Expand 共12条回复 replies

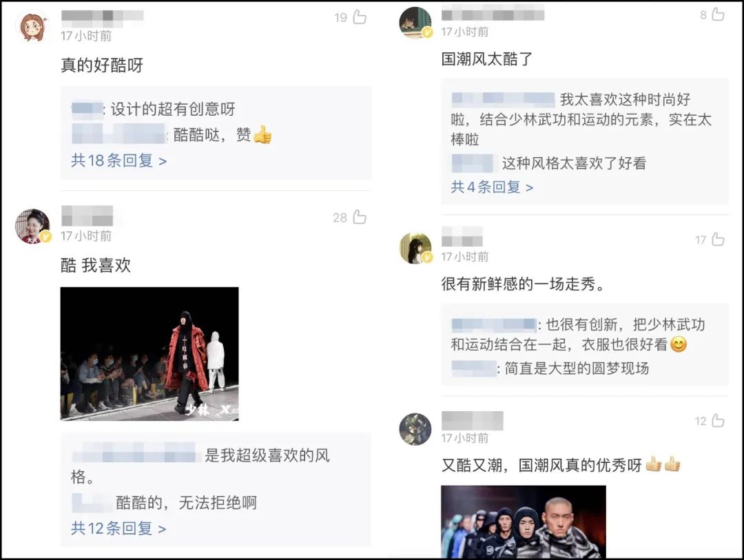(x=118, y=528)
